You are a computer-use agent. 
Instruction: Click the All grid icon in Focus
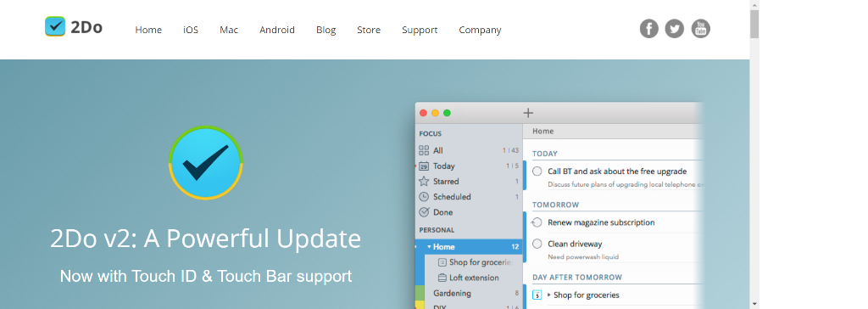point(424,150)
